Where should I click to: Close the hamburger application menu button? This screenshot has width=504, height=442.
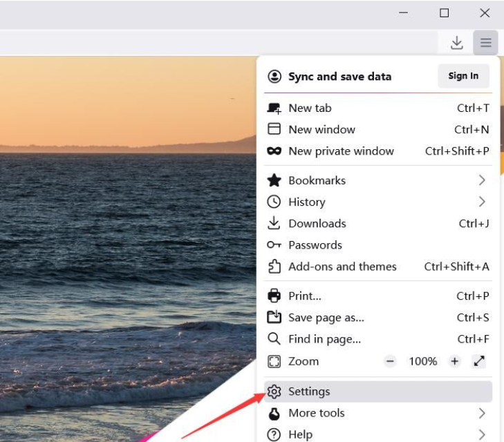click(485, 43)
